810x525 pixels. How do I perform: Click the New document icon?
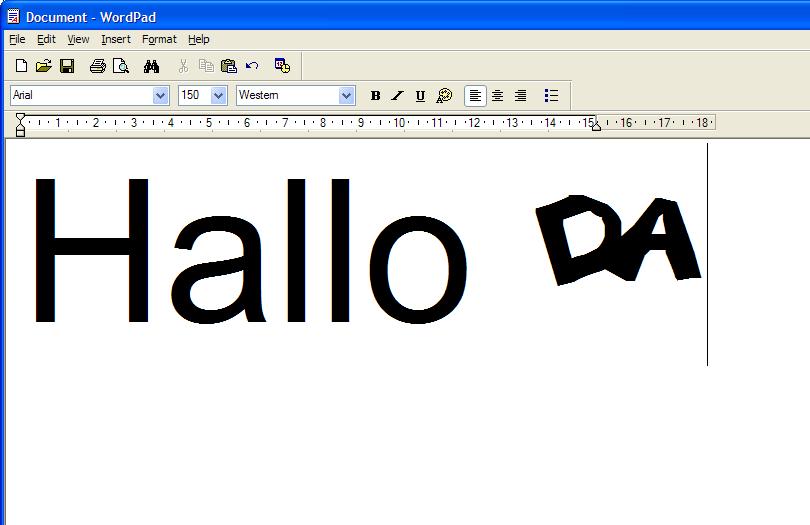point(21,66)
